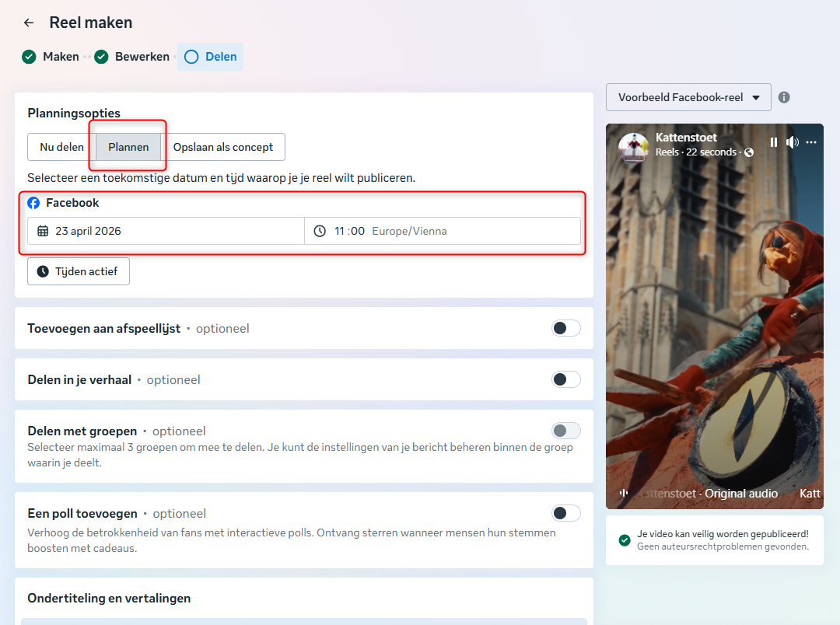Image resolution: width=840 pixels, height=625 pixels.
Task: Toggle Een poll toevoegen switch
Action: pyautogui.click(x=566, y=513)
